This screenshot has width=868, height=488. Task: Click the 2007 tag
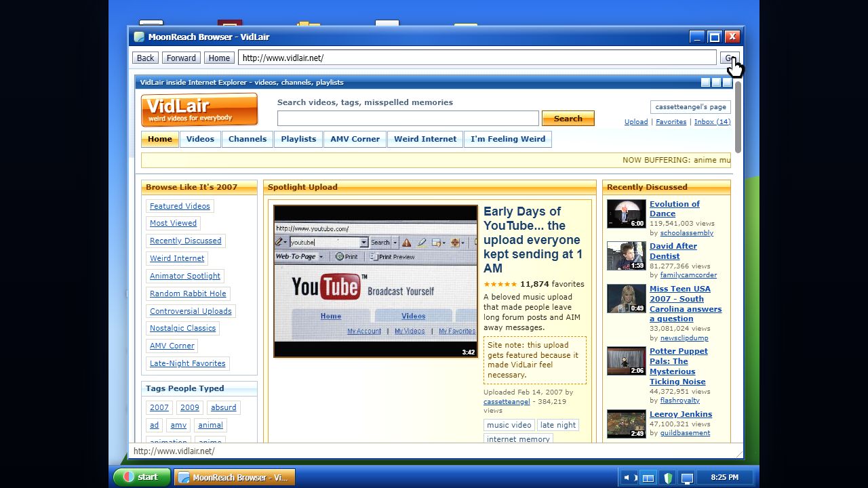159,407
